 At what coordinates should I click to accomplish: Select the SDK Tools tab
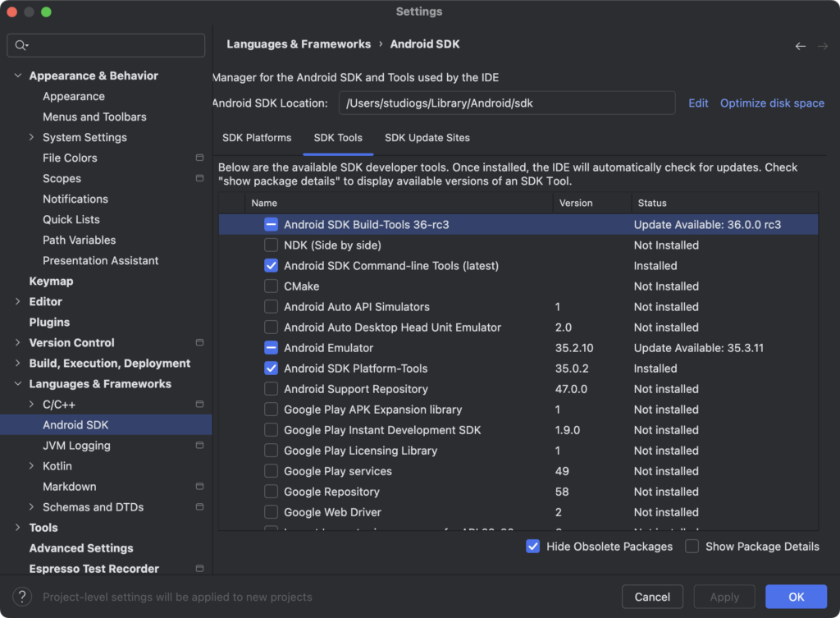338,138
